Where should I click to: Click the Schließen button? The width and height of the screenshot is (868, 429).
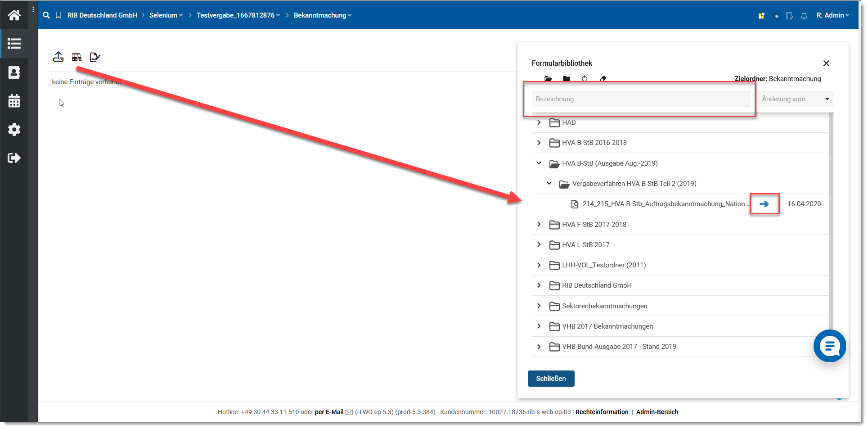tap(551, 379)
